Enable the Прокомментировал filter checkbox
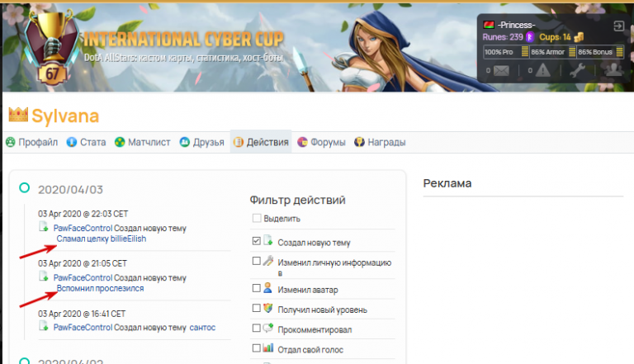The image size is (634, 364). click(x=257, y=328)
